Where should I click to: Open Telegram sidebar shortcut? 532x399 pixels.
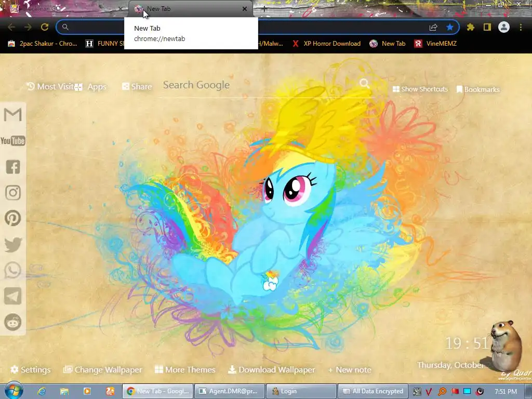tap(13, 296)
